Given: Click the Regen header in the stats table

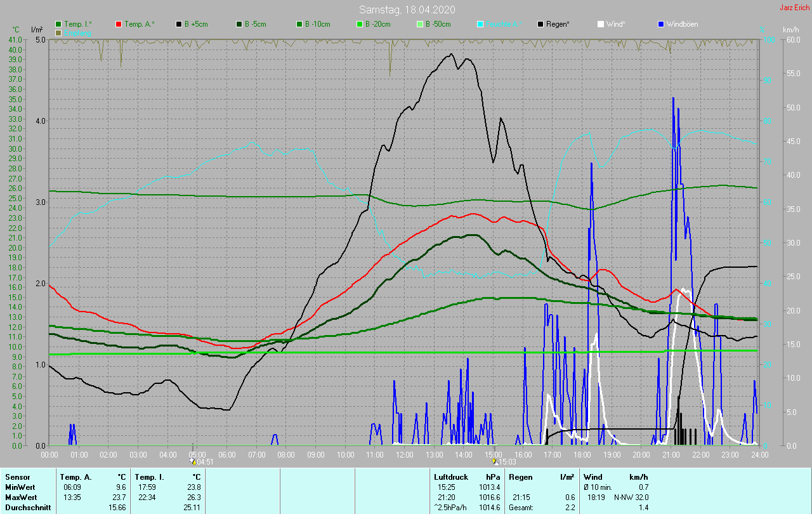Looking at the screenshot, I should click(520, 477).
